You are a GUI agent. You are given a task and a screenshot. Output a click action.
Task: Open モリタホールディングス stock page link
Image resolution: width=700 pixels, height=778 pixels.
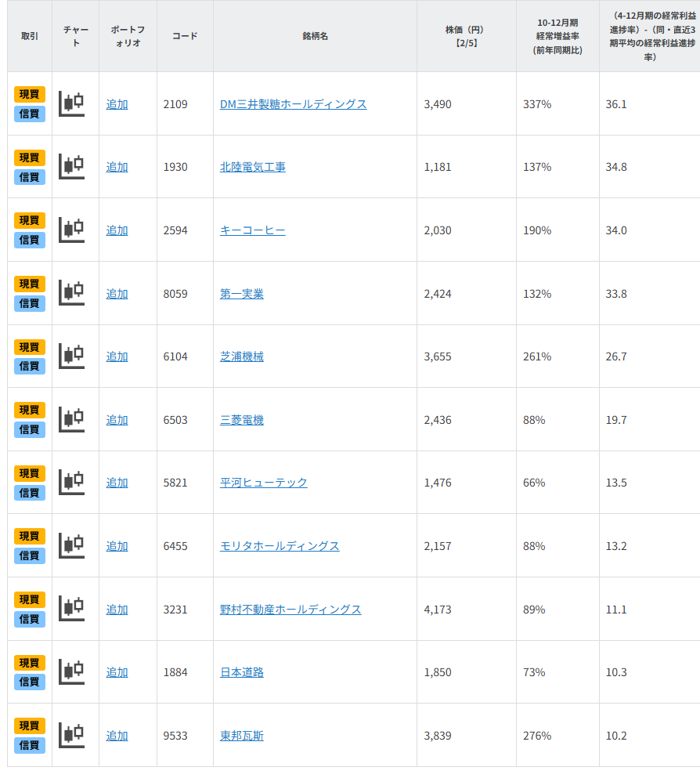point(280,546)
